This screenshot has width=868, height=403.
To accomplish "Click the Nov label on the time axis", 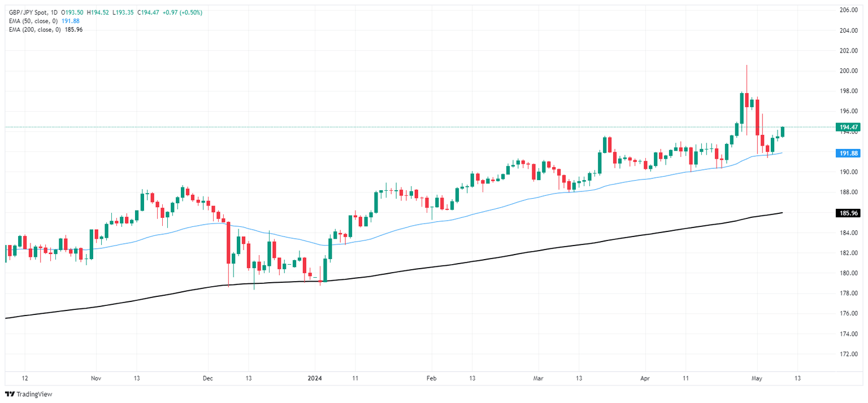I will [x=96, y=378].
